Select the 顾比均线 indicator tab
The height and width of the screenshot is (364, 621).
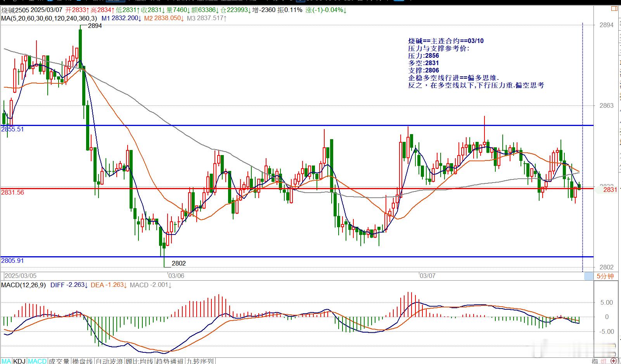tap(140, 361)
